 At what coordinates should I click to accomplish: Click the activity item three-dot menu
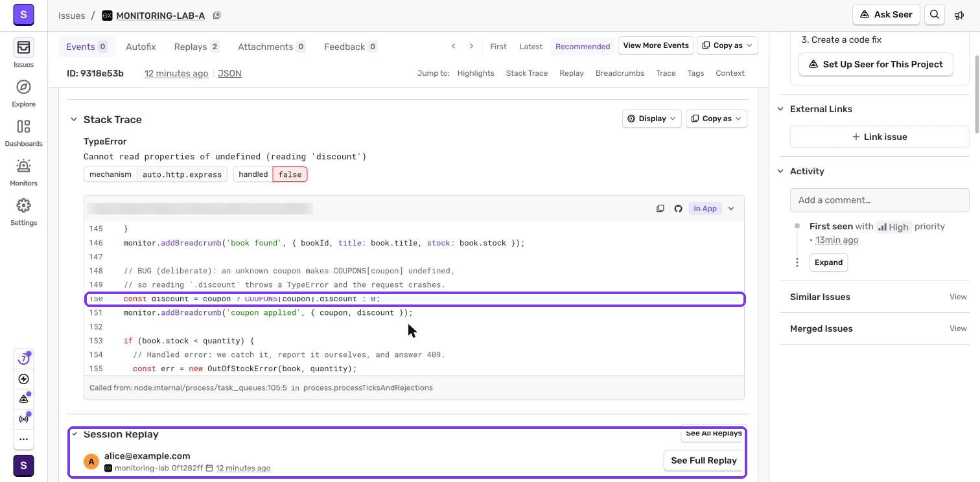[x=797, y=262]
